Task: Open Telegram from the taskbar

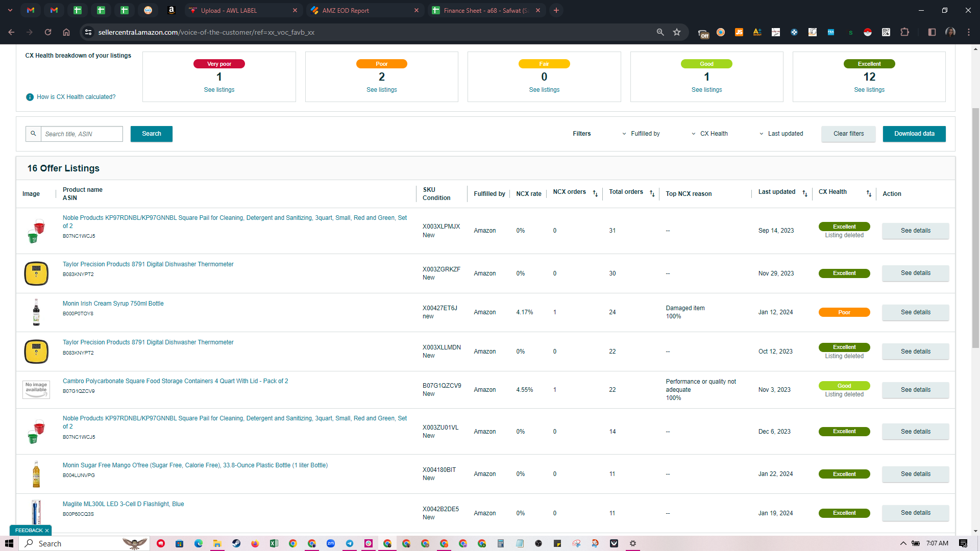Action: click(x=350, y=543)
